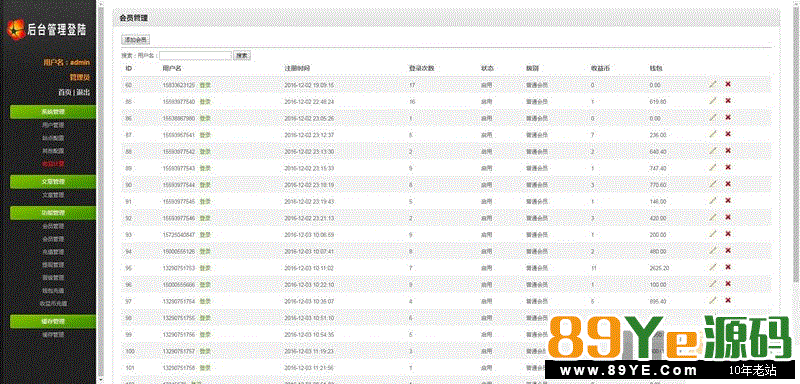Image resolution: width=800 pixels, height=384 pixels.
Task: Delete the member with ID 90
Action: 728,184
